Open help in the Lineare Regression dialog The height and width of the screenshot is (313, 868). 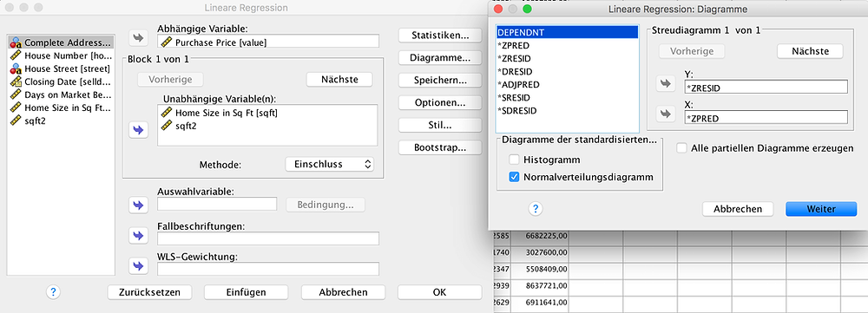(x=53, y=292)
